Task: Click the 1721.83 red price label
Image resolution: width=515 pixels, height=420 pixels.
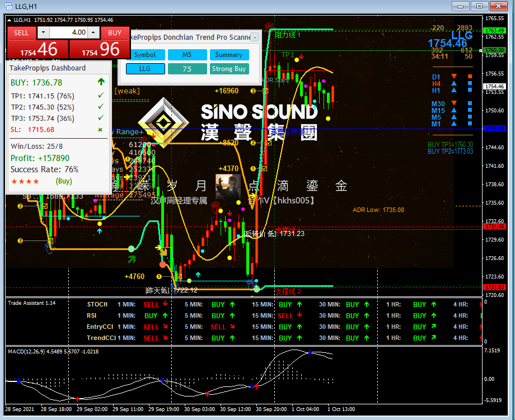Action: coord(494,287)
